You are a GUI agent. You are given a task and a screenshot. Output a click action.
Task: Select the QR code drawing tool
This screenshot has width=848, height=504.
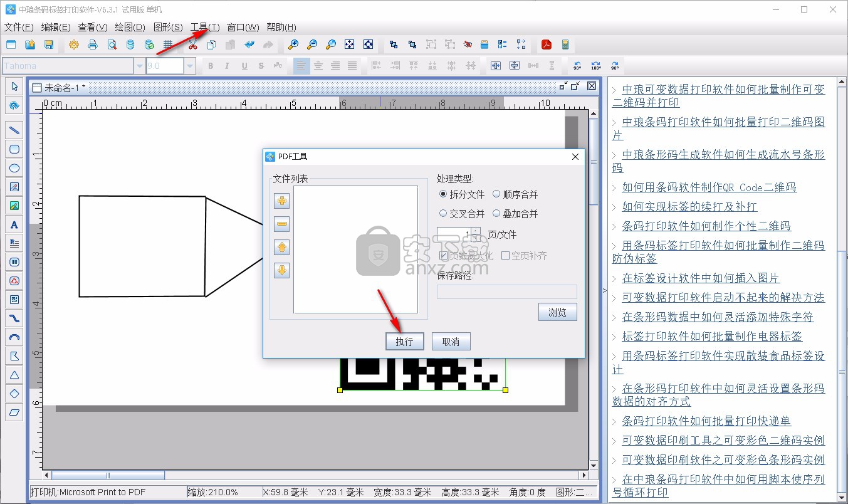(14, 300)
